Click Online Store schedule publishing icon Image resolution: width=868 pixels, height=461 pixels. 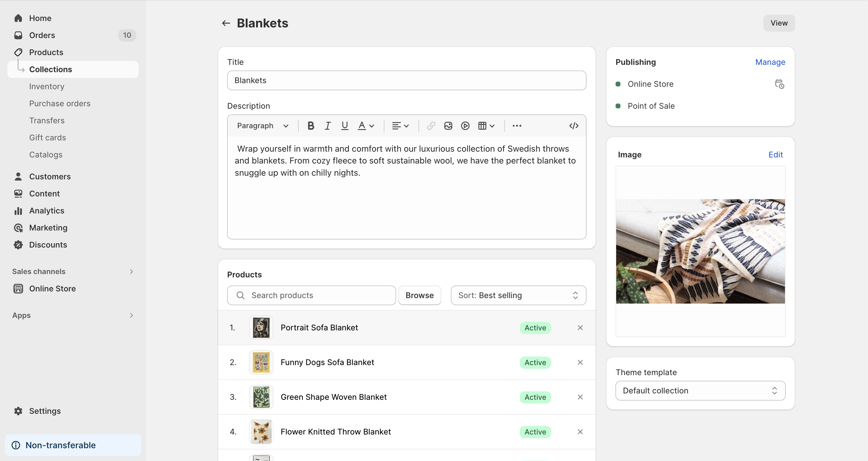click(x=779, y=84)
